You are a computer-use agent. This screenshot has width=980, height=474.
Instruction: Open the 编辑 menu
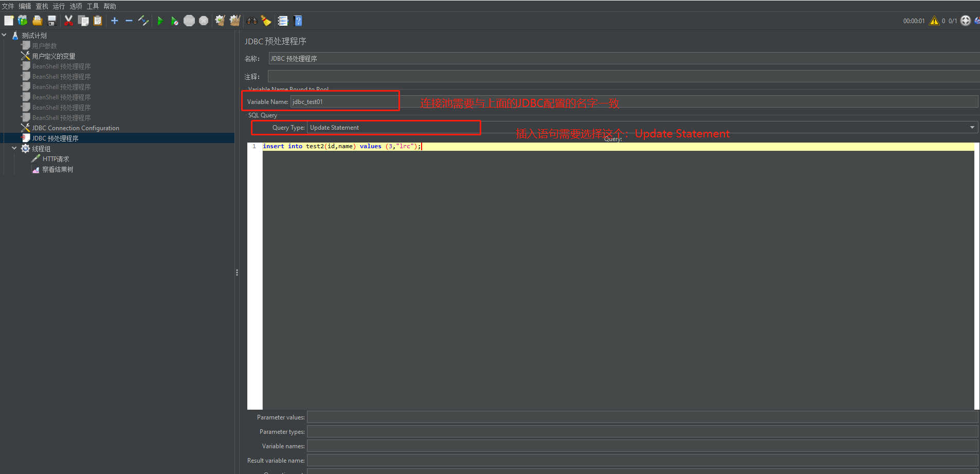point(25,6)
